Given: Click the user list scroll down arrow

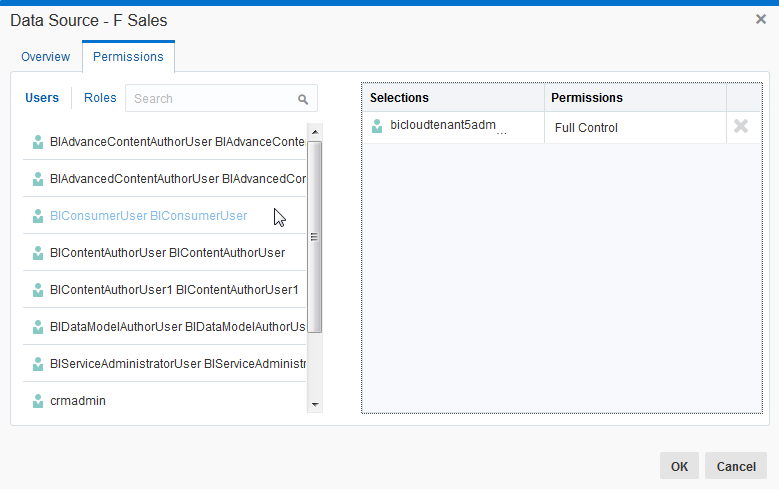Looking at the screenshot, I should [315, 405].
